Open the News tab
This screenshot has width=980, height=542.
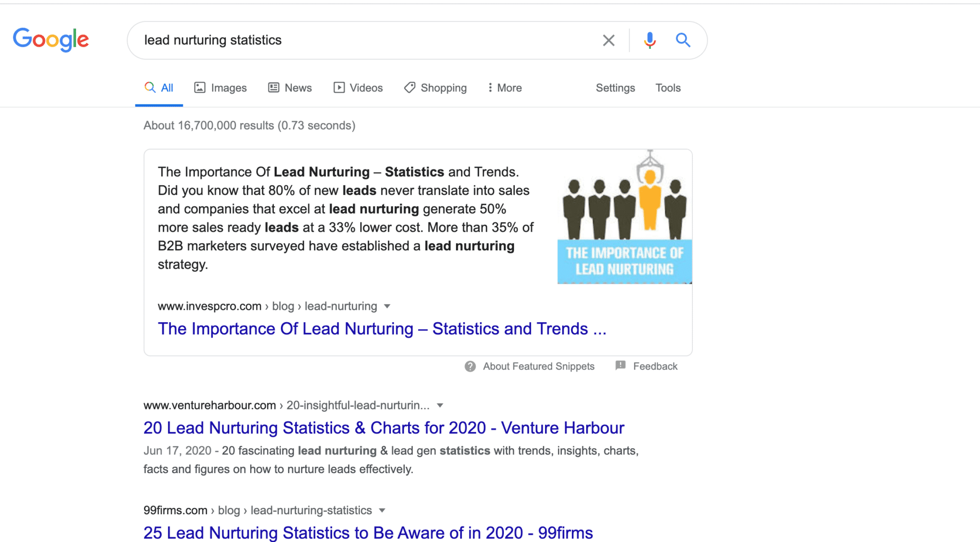pyautogui.click(x=290, y=88)
